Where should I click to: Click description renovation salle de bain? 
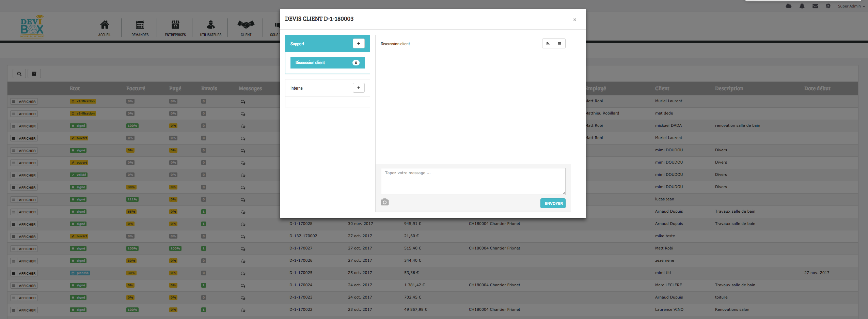pos(738,125)
